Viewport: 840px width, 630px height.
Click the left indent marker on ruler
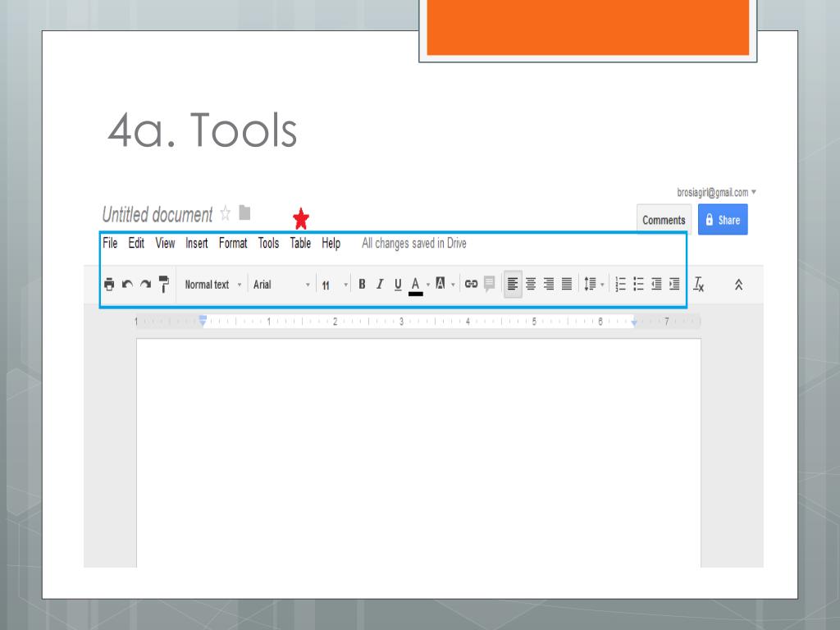coord(203,321)
